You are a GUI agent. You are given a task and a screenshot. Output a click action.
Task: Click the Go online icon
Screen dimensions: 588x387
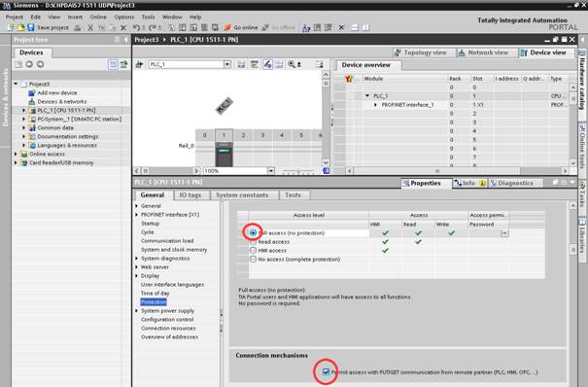pyautogui.click(x=227, y=27)
